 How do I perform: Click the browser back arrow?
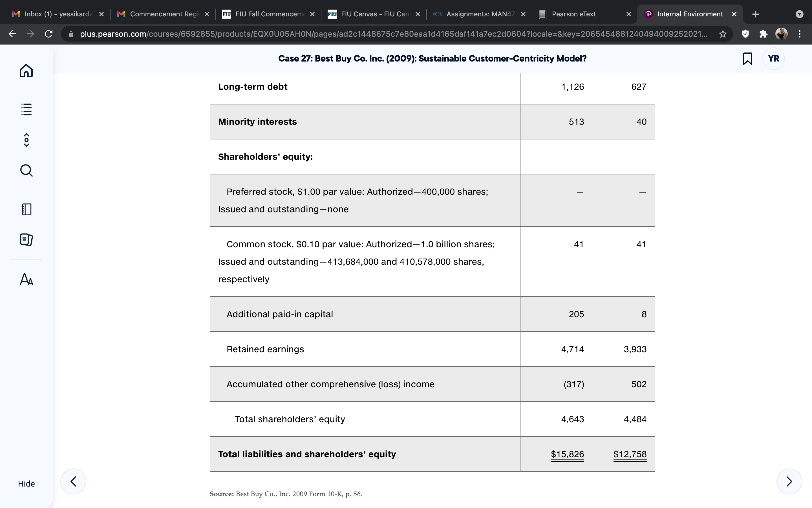(x=12, y=34)
